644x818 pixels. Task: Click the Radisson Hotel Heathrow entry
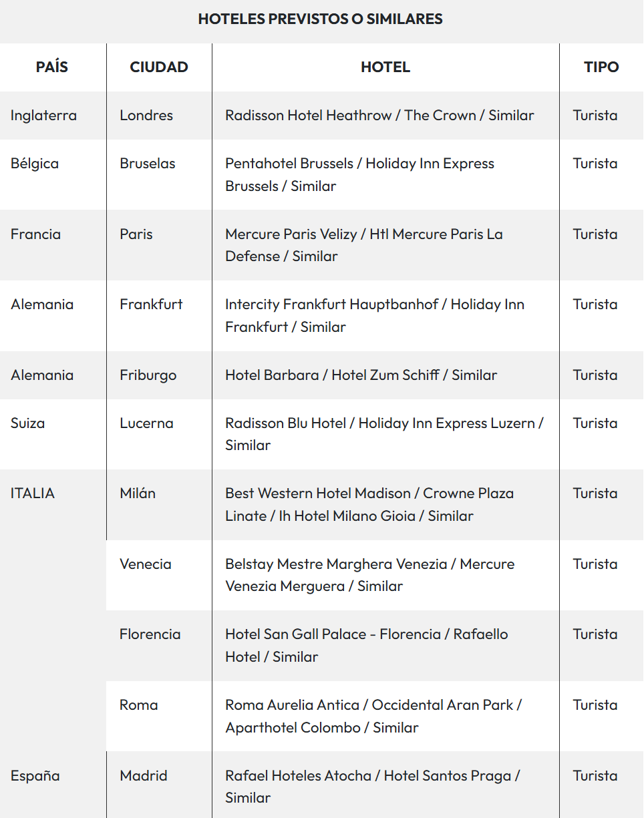tap(308, 116)
